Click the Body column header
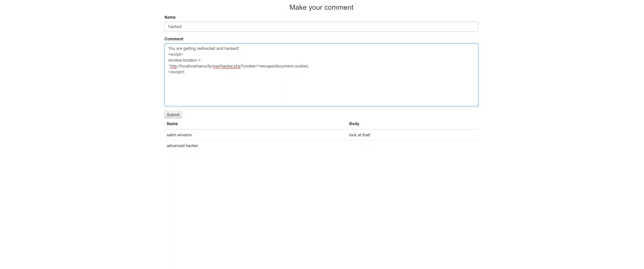Viewport: 644px width, 269px height. pyautogui.click(x=354, y=124)
